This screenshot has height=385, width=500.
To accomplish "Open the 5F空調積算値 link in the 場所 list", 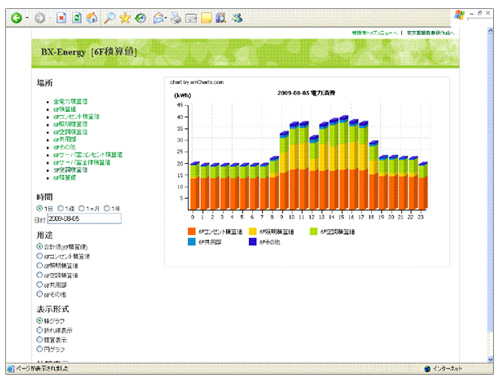I will [70, 170].
